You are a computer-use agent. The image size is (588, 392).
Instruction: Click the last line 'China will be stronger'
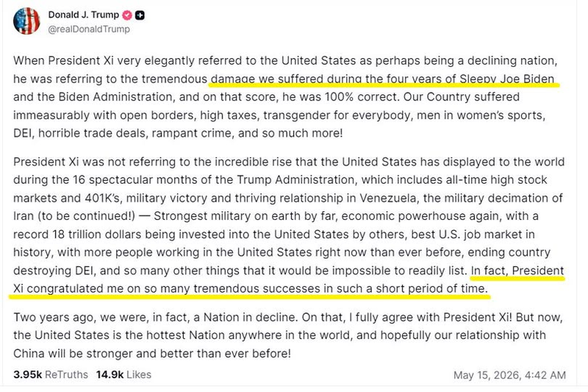click(152, 353)
